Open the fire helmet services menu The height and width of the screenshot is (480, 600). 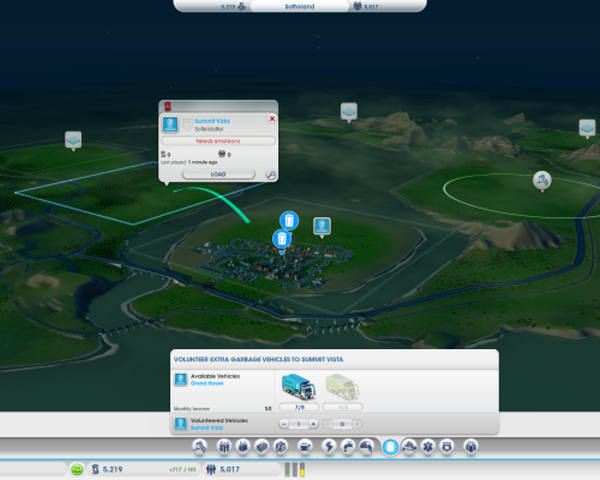click(x=409, y=447)
